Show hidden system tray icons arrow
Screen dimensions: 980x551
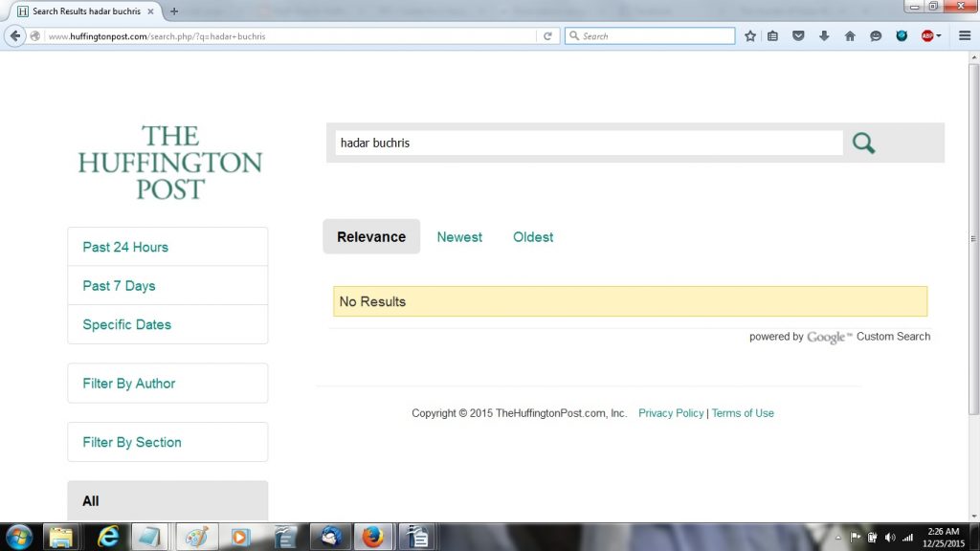pyautogui.click(x=837, y=538)
